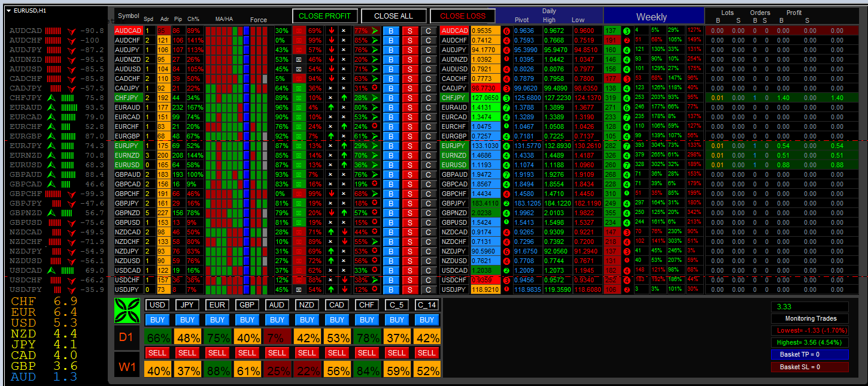Click the 127.0650 CHFJPY price cell

(485, 98)
